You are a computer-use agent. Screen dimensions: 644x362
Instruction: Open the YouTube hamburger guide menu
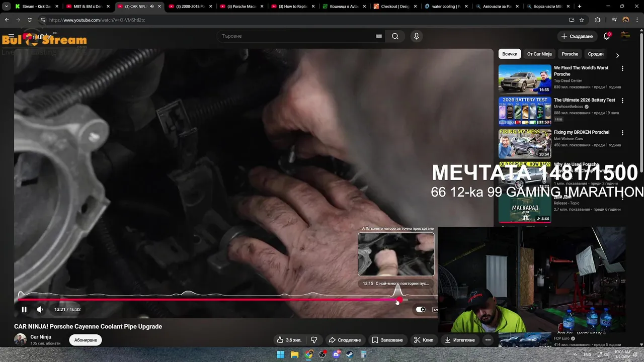11,36
